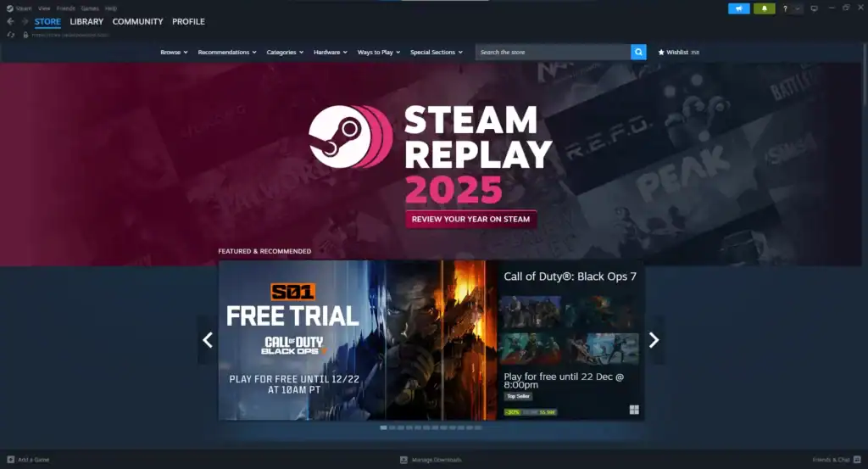Click the Add a Game plus icon
The height and width of the screenshot is (469, 868).
10,460
